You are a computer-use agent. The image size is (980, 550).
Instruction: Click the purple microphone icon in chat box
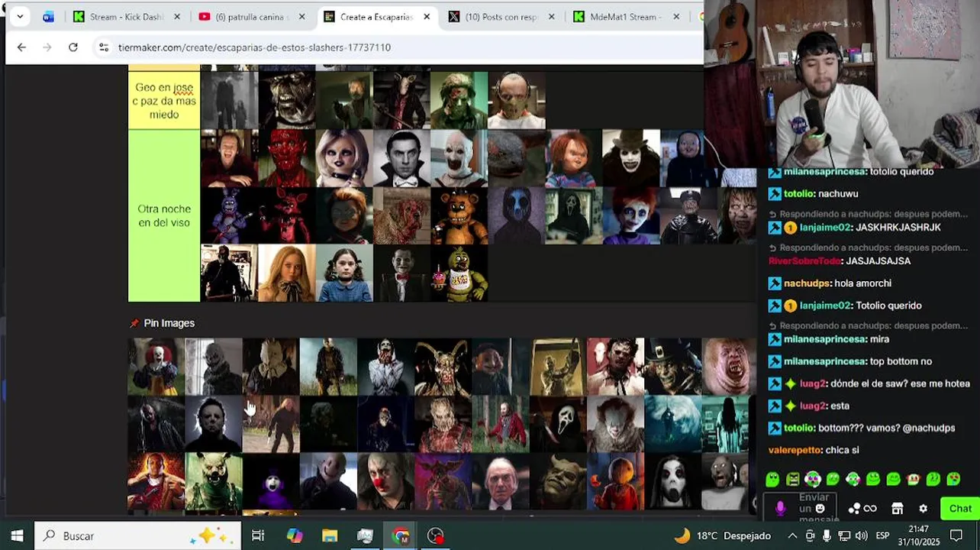pos(780,509)
